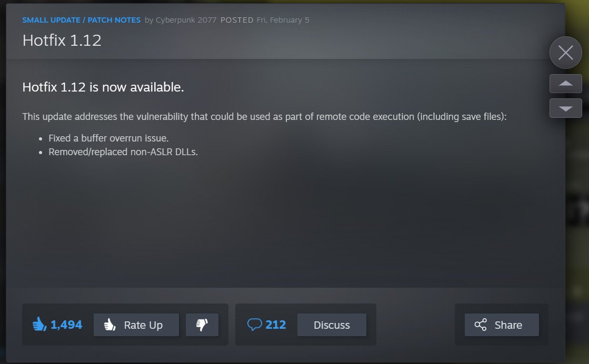Screen dimensions: 589x364
Task: Share this Hotfix 1.12 post
Action: pos(502,325)
